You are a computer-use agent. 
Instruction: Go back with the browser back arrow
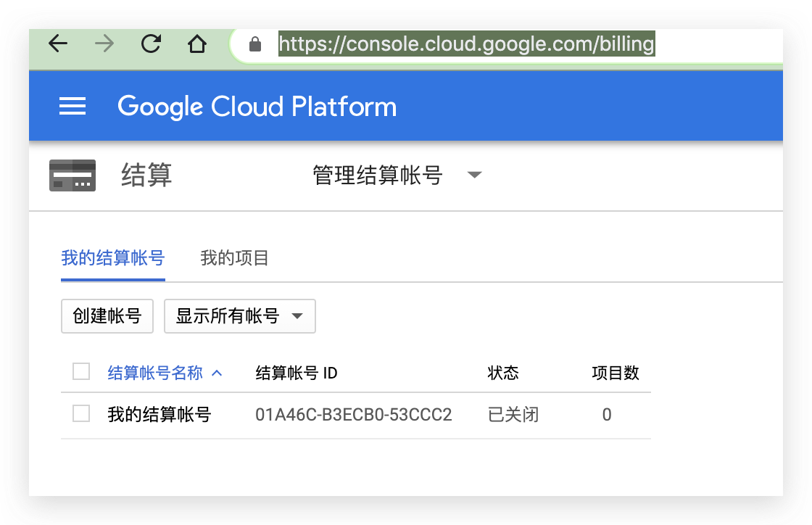(58, 44)
